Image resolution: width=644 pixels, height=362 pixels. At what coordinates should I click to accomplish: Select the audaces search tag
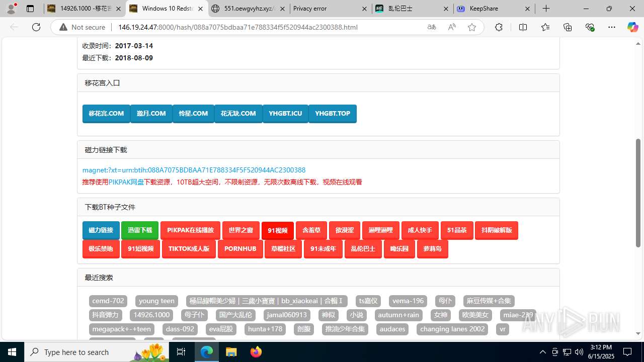click(x=392, y=329)
